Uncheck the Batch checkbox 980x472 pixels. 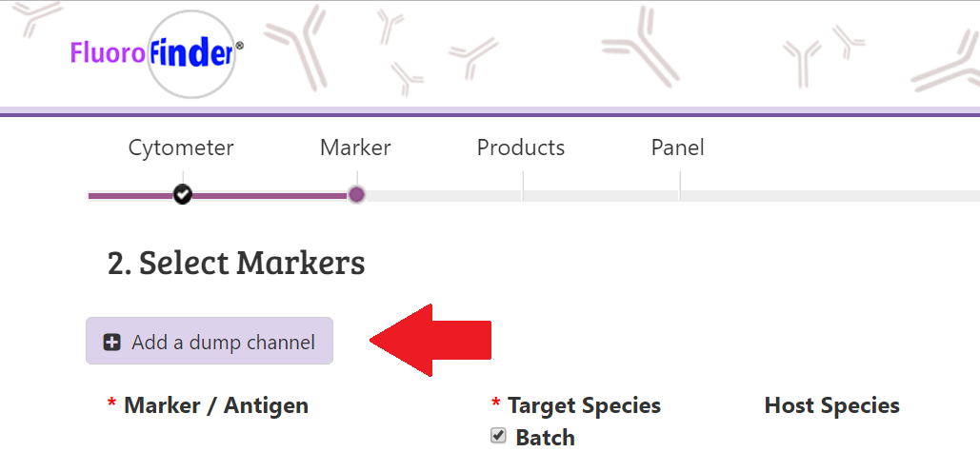(x=498, y=436)
